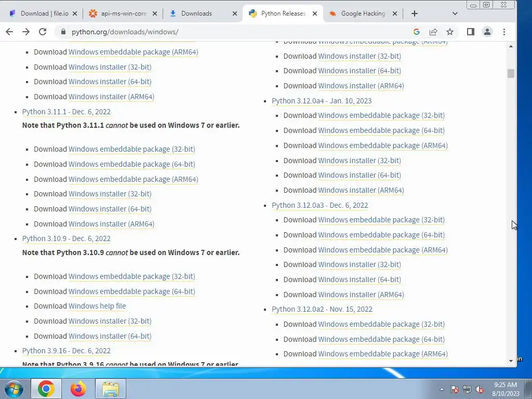Screen dimensions: 532x399
Task: Download Python 3.10.9 embeddable package (64-bit)
Action: (132, 291)
